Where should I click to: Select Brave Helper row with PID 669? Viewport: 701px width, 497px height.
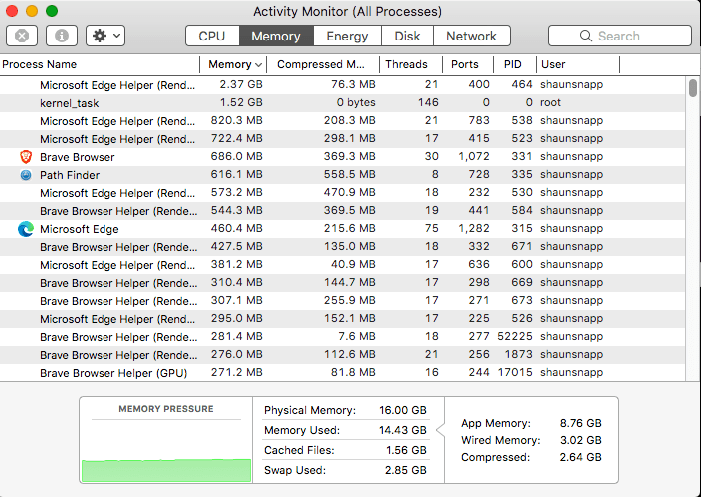342,282
